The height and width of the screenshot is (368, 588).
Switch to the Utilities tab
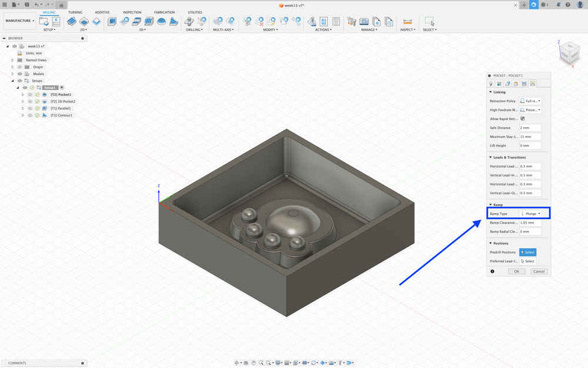pos(195,12)
